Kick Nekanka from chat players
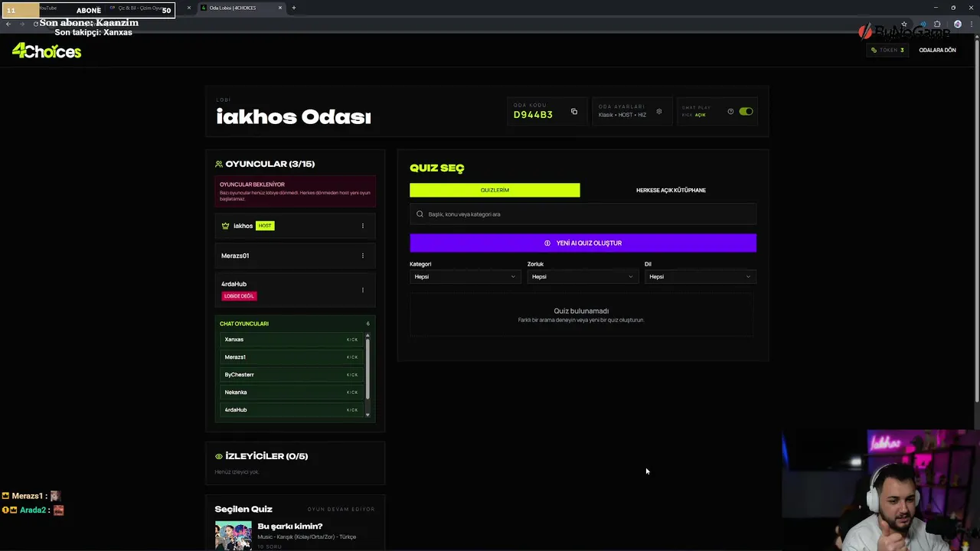980x551 pixels. pos(352,393)
